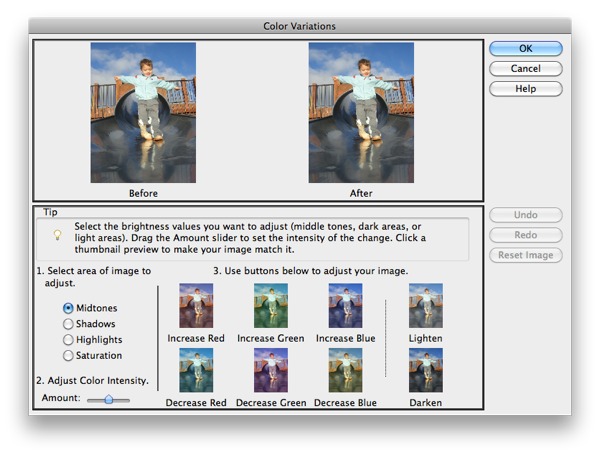Select the Saturation radio button

point(68,356)
